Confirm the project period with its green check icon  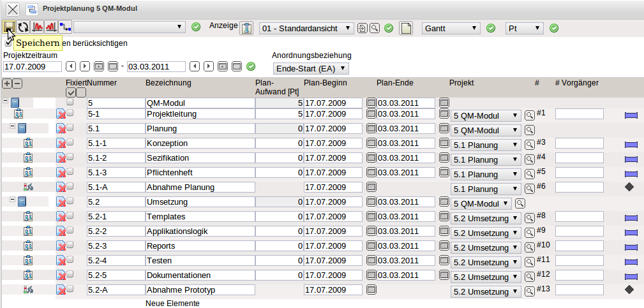click(251, 66)
